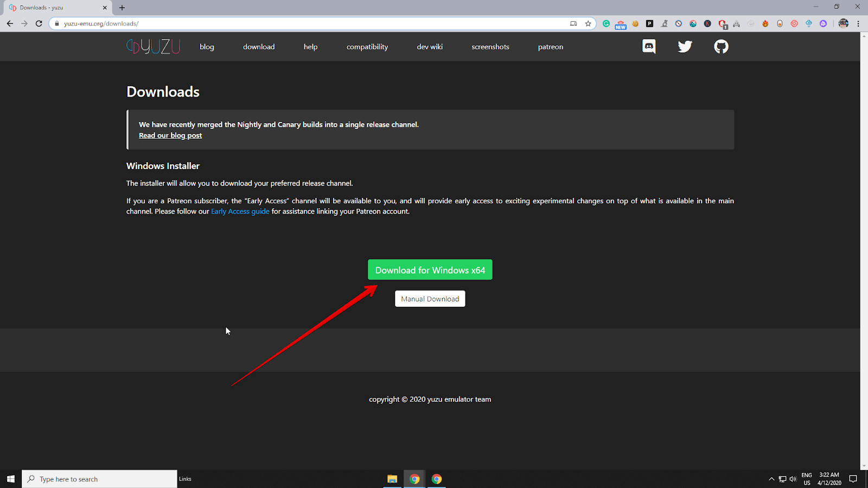Open the compatibility nav item
The width and height of the screenshot is (868, 488).
tap(367, 47)
